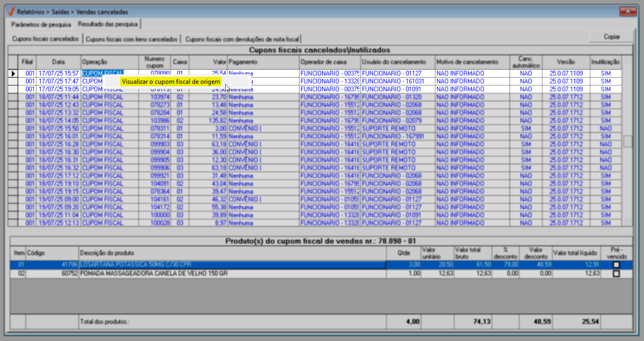Open Cupons fiscais com devoluções de nota fiscal tab
644x341 pixels.
pyautogui.click(x=242, y=39)
